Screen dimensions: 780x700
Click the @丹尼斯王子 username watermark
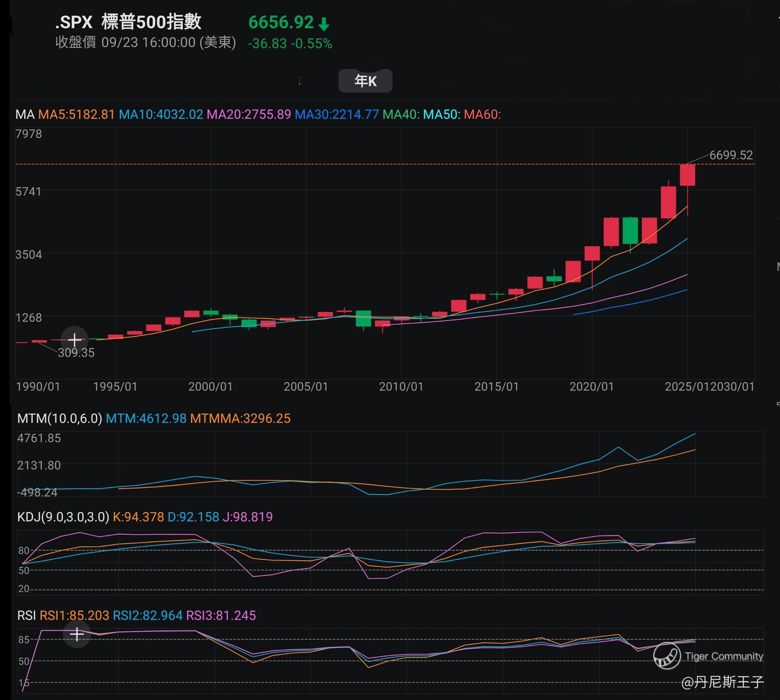(722, 682)
